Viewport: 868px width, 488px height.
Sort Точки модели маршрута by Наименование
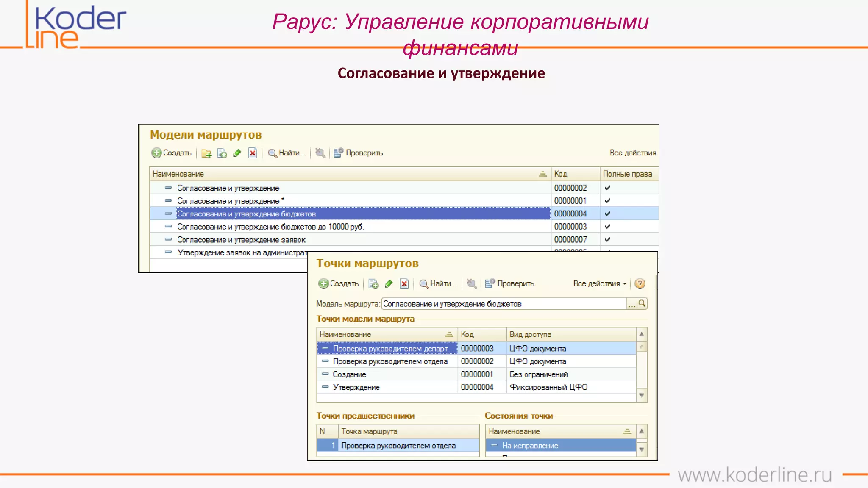(387, 335)
